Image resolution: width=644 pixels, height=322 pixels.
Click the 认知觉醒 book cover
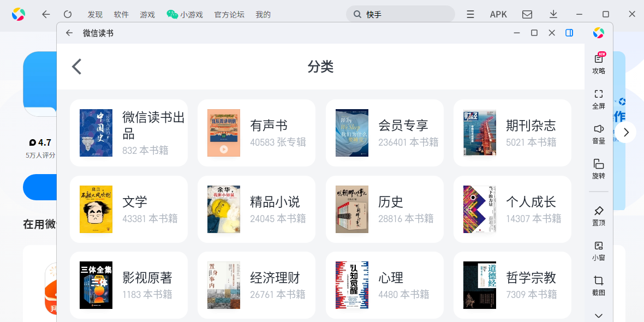pos(352,285)
